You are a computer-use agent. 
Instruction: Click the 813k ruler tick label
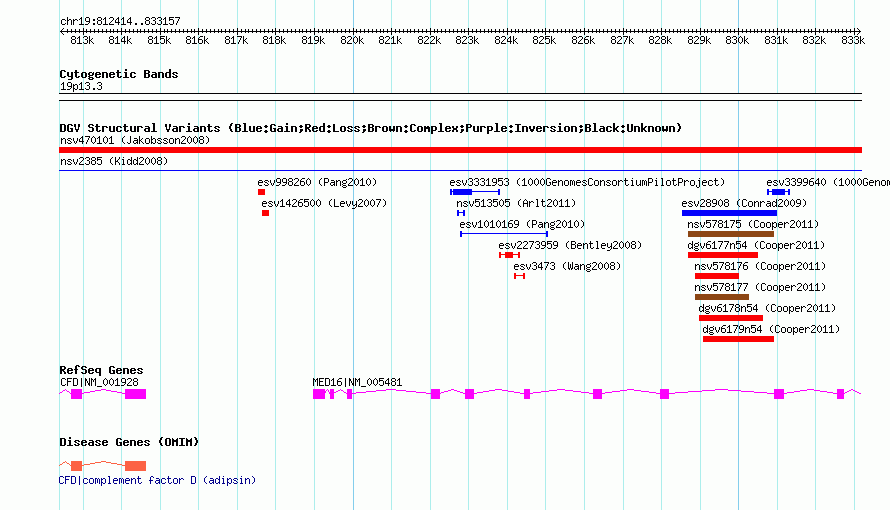[x=82, y=40]
